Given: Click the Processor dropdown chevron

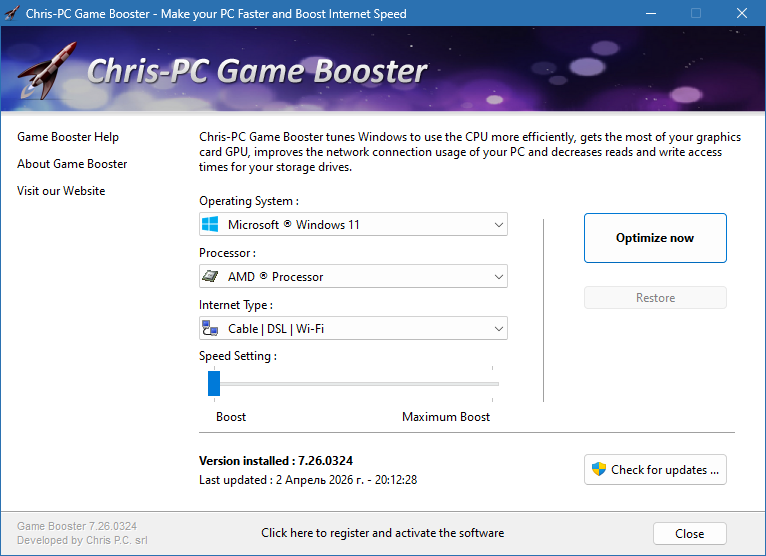Looking at the screenshot, I should (498, 277).
